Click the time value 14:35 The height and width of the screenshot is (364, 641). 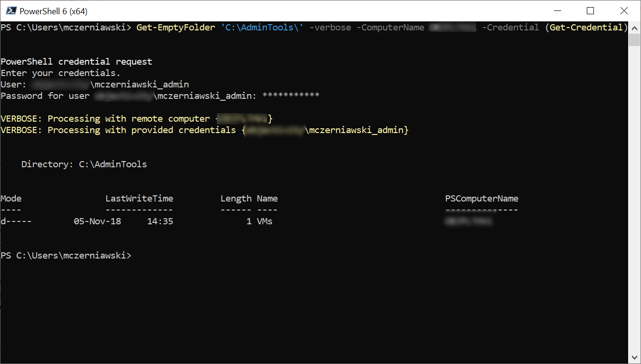pyautogui.click(x=160, y=221)
